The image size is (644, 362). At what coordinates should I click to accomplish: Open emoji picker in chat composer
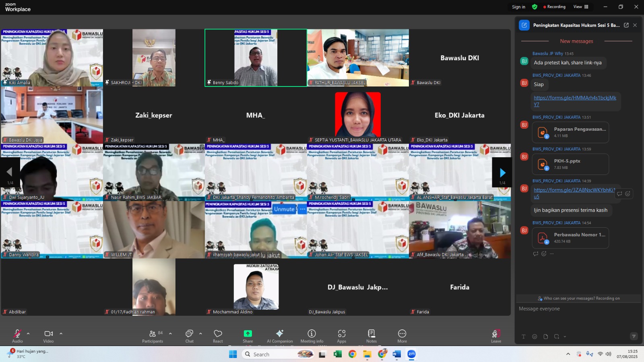click(535, 337)
